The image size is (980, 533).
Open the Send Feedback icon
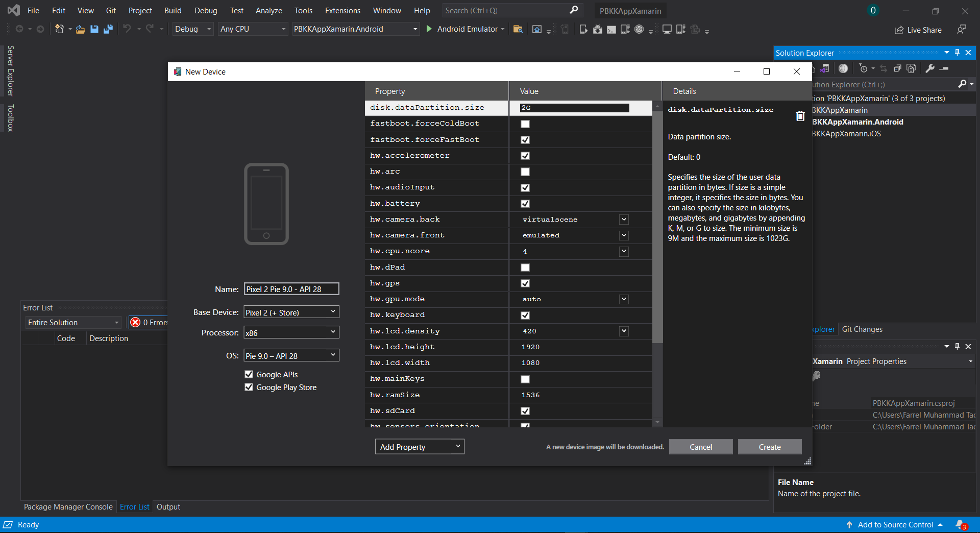click(x=962, y=29)
